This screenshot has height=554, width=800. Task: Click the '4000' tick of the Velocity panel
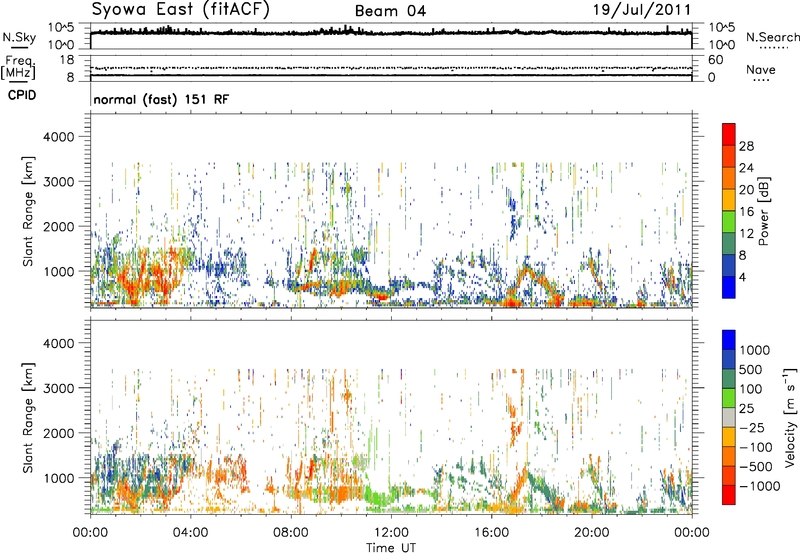[x=58, y=344]
